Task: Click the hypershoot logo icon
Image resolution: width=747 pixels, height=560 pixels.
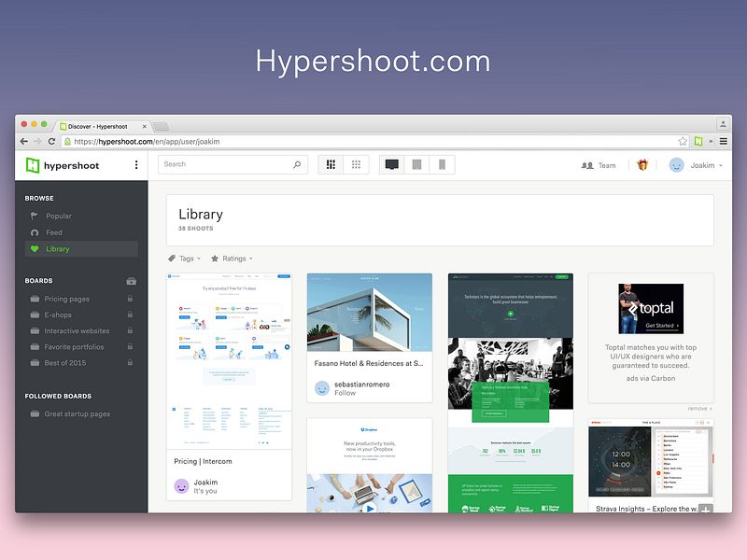Action: (x=33, y=165)
